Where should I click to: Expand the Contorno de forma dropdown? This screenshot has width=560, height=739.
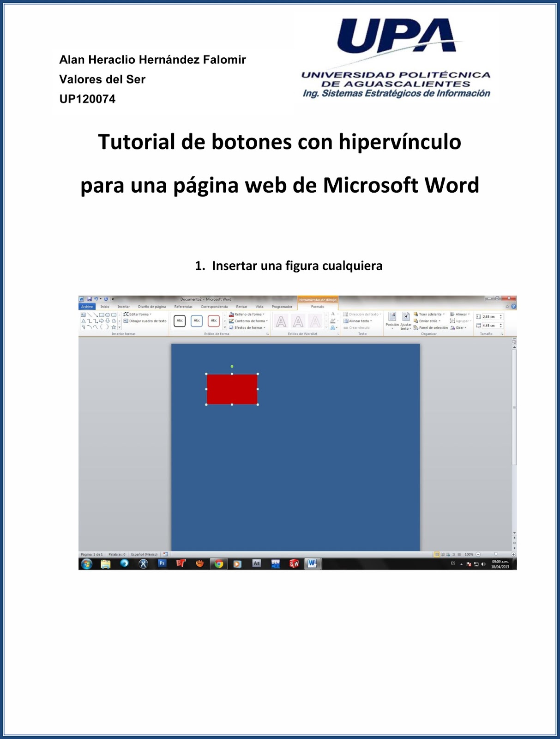(248, 321)
